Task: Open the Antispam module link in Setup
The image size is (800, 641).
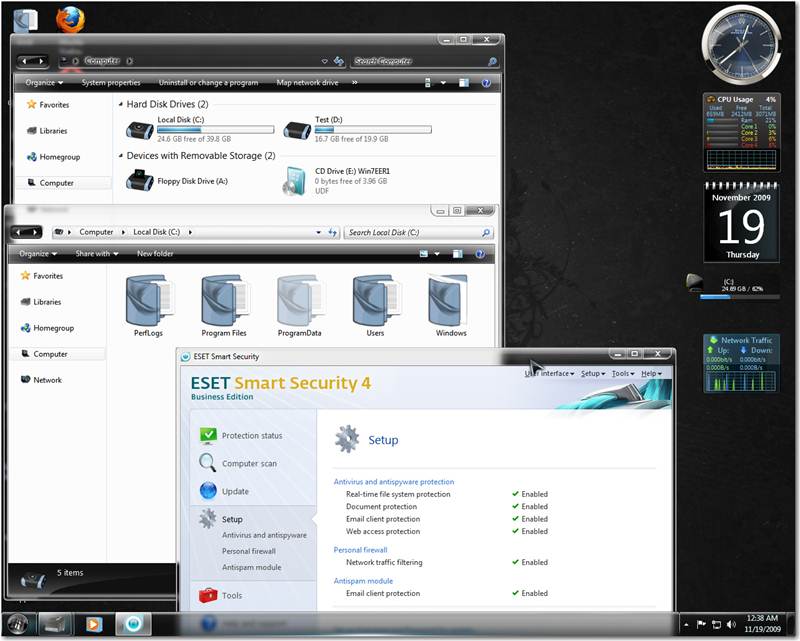Action: pyautogui.click(x=363, y=581)
